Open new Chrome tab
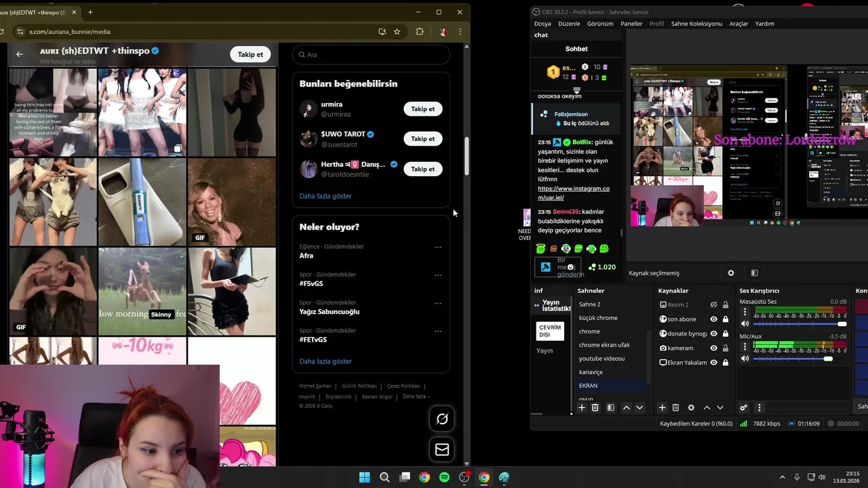This screenshot has height=488, width=868. coord(90,12)
